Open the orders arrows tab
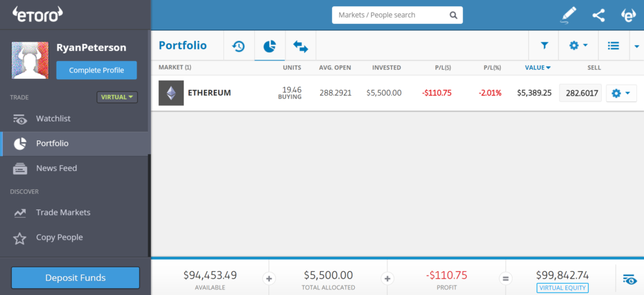The image size is (644, 295). coord(300,46)
